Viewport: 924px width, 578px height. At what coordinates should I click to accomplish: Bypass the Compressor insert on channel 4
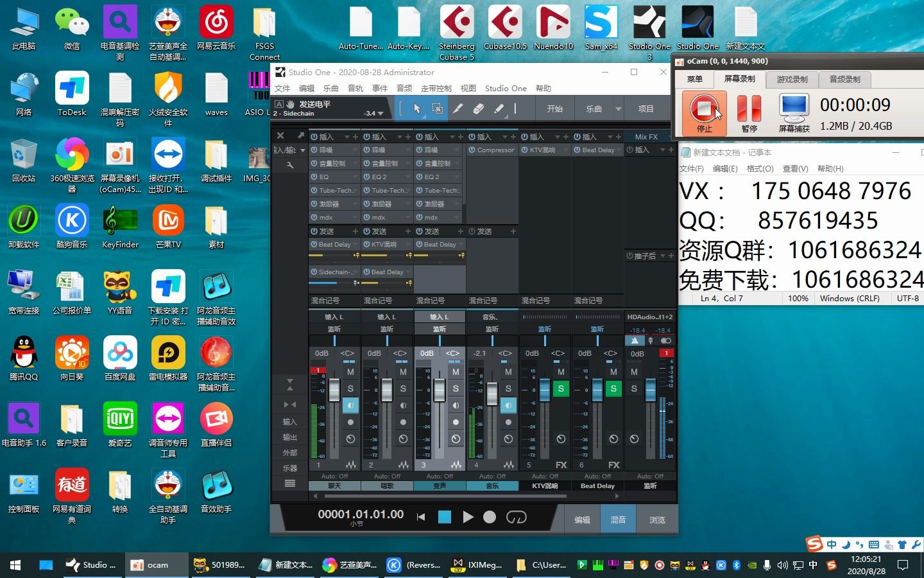[x=472, y=150]
